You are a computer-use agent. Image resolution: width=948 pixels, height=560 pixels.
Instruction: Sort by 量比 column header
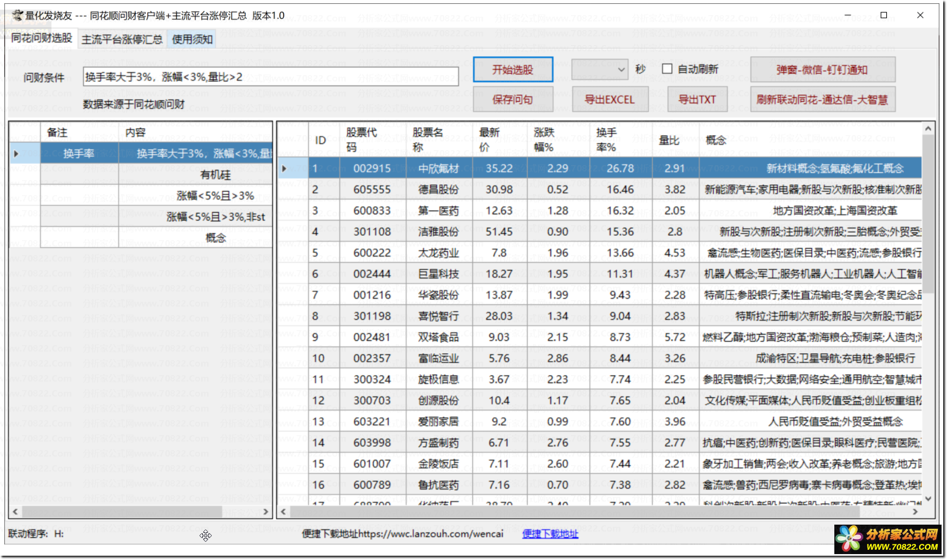(675, 140)
